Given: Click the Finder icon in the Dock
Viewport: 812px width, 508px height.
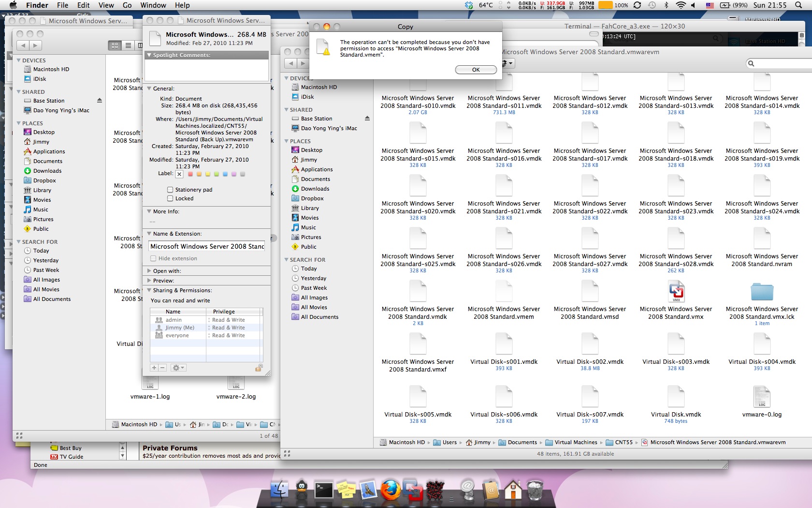Looking at the screenshot, I should pos(279,490).
